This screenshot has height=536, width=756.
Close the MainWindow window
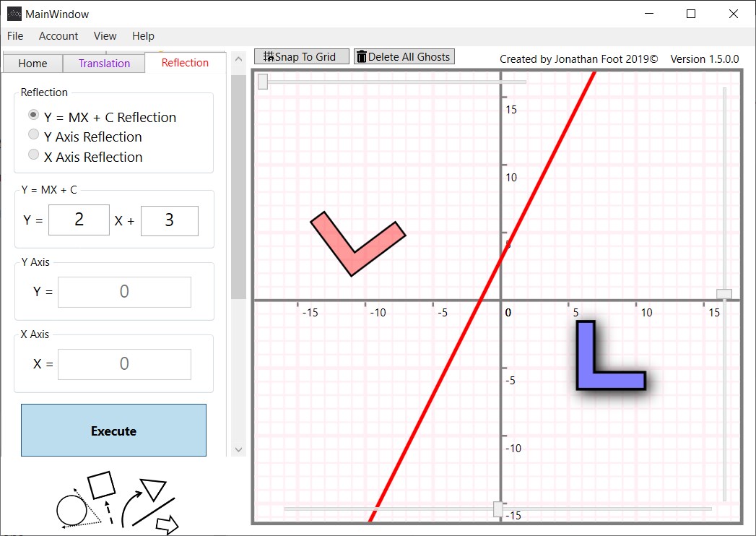click(734, 14)
